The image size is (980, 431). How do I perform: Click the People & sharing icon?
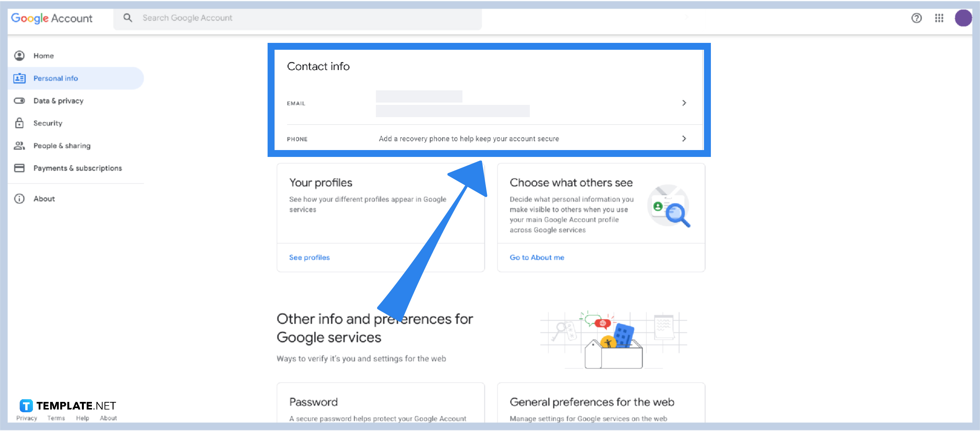19,145
